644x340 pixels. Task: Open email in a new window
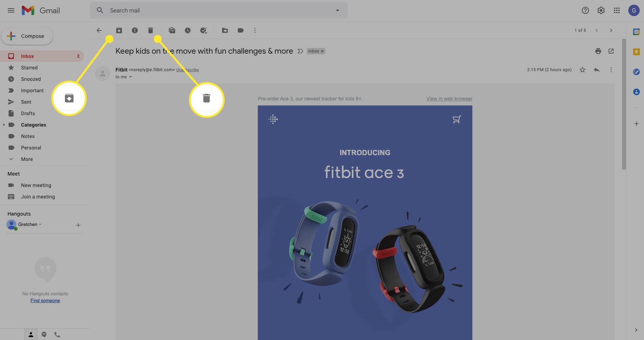pyautogui.click(x=611, y=51)
